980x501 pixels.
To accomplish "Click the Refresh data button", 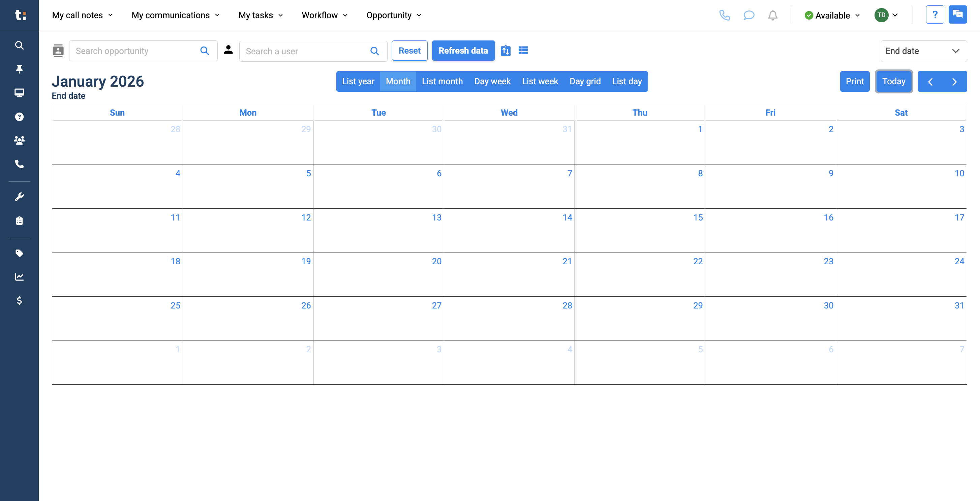I will 463,50.
